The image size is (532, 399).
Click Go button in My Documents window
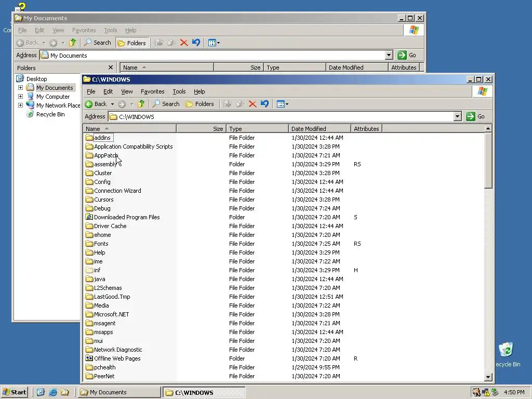pyautogui.click(x=407, y=55)
